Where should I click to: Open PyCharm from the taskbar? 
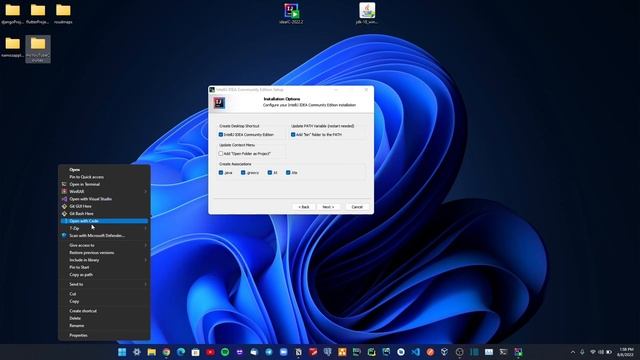pyautogui.click(x=371, y=352)
